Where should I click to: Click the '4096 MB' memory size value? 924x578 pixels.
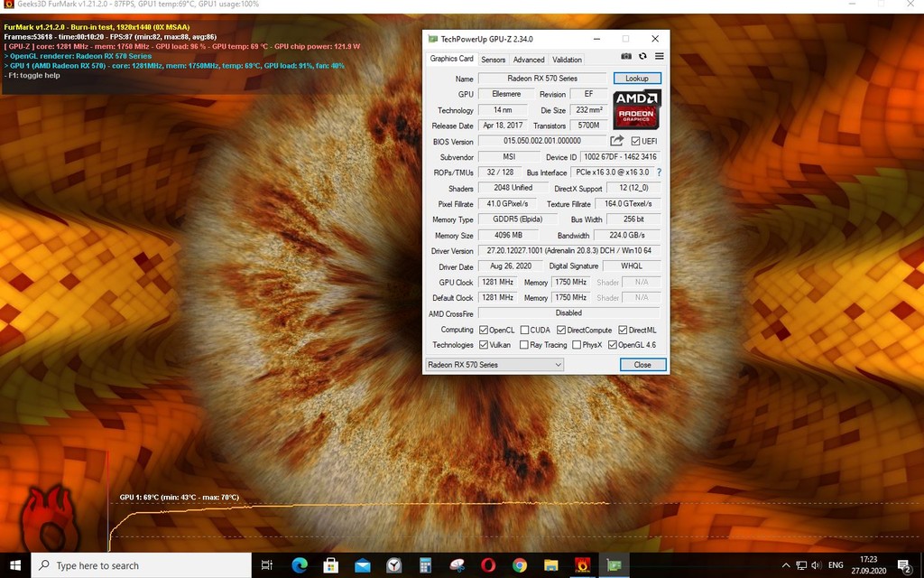click(508, 235)
